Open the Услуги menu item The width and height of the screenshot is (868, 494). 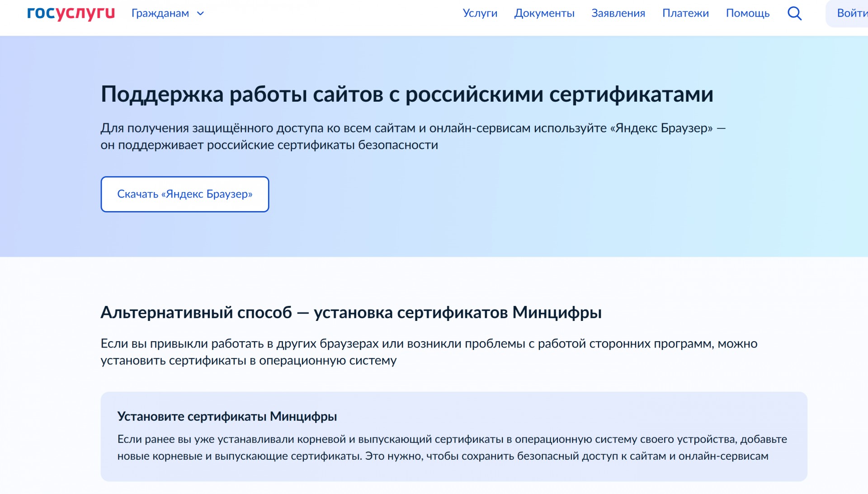point(480,13)
